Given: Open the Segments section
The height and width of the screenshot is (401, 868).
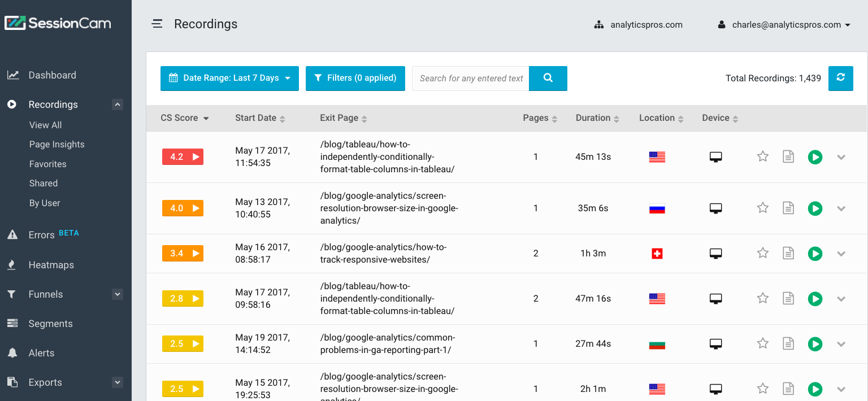Looking at the screenshot, I should tap(50, 323).
